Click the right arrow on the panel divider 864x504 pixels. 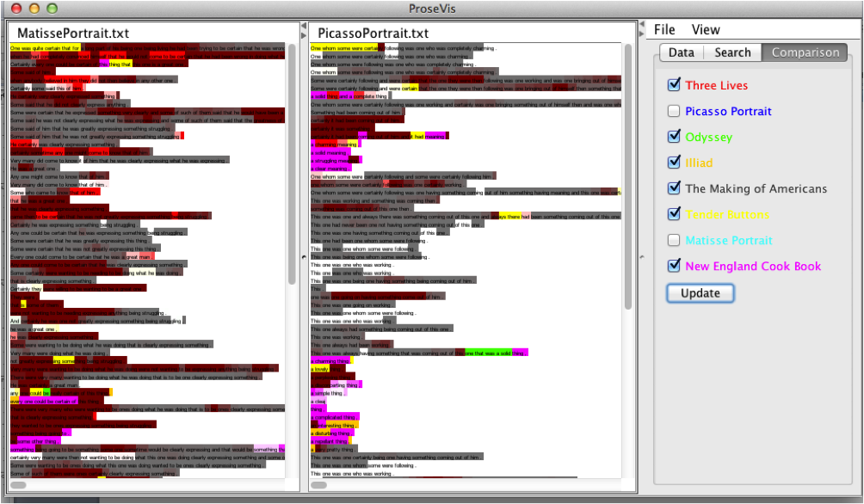click(x=304, y=35)
